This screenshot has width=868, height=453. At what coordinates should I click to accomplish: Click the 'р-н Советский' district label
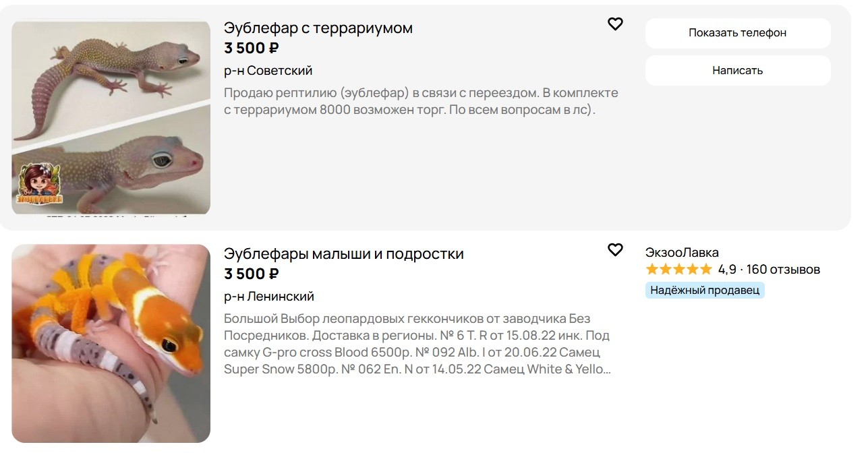268,71
